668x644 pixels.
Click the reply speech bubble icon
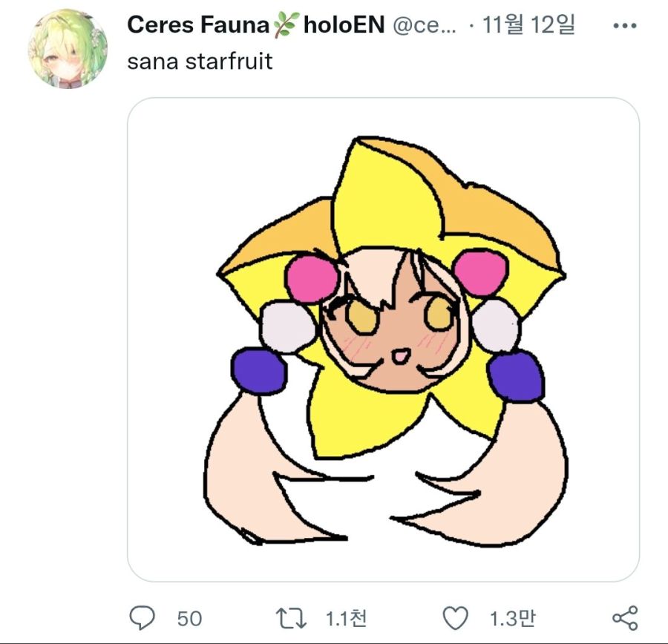(x=142, y=617)
